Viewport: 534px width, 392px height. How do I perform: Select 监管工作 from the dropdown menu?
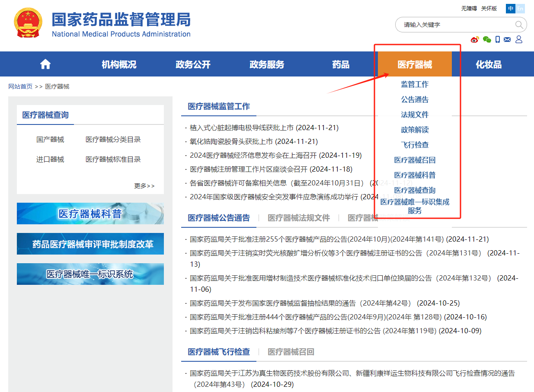click(x=415, y=84)
